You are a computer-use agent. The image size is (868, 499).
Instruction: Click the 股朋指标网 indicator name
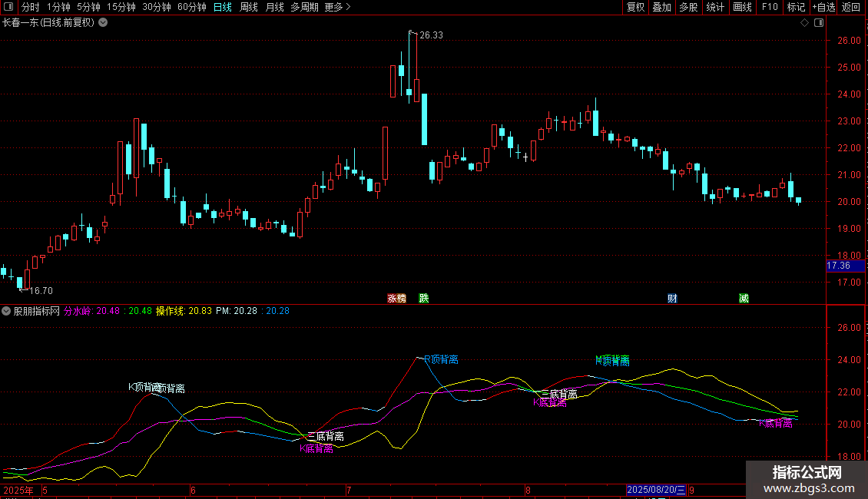pos(37,311)
